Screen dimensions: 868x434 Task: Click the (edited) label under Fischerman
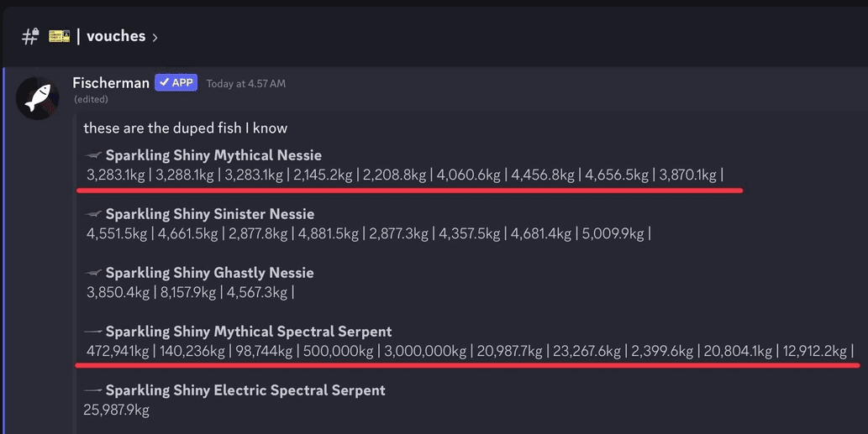click(x=91, y=100)
